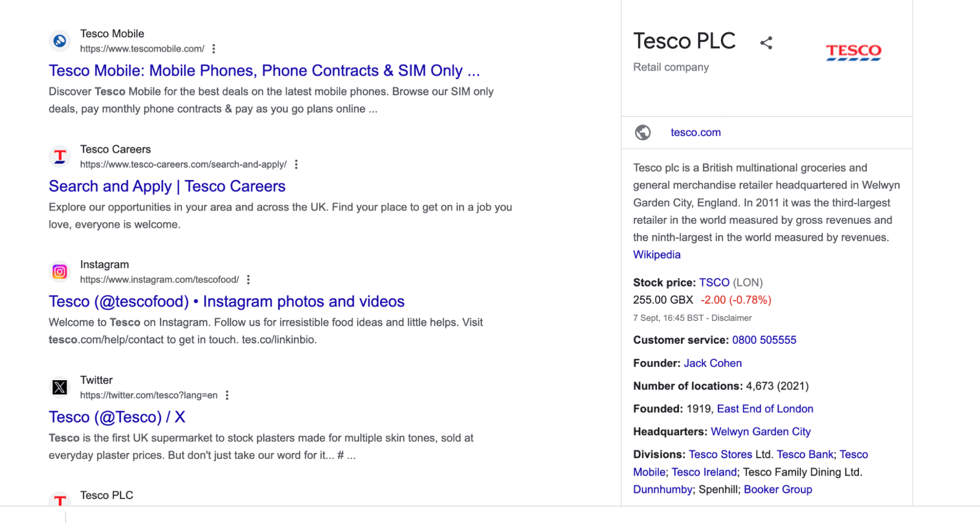Viewport: 980px width, 523px height.
Task: Click the Tesco Careers favicon icon
Action: pyautogui.click(x=60, y=157)
